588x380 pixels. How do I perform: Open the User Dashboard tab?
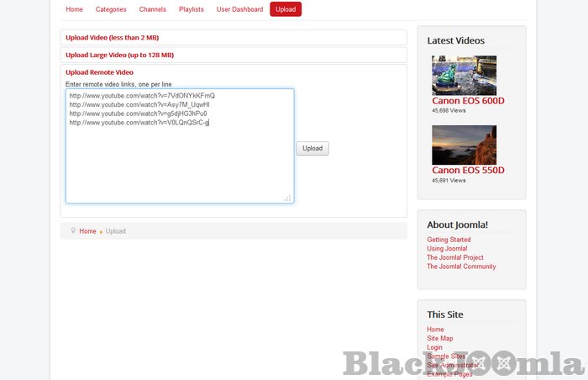tap(239, 9)
